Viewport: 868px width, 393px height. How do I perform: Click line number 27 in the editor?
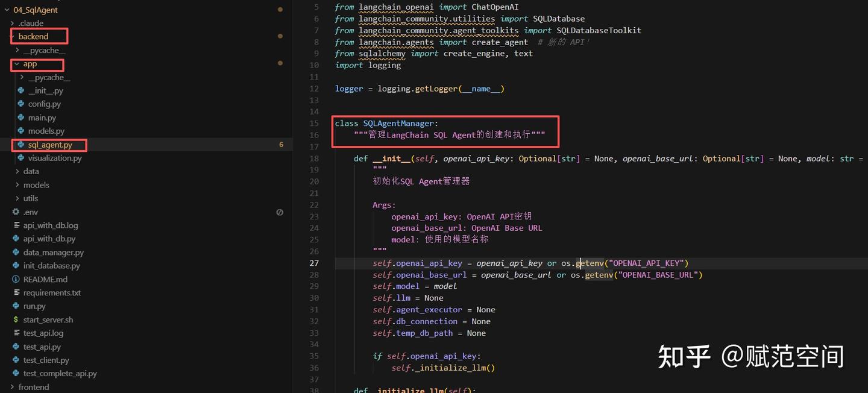point(313,263)
